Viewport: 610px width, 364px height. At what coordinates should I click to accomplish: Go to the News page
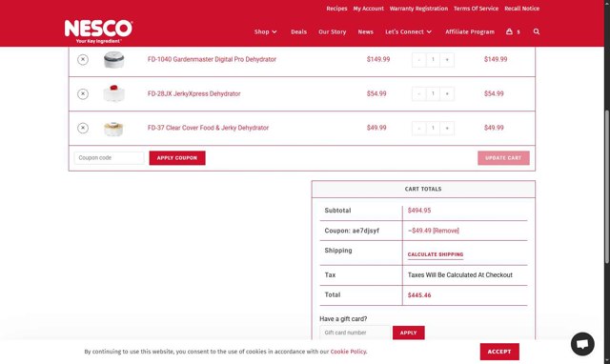coord(366,31)
